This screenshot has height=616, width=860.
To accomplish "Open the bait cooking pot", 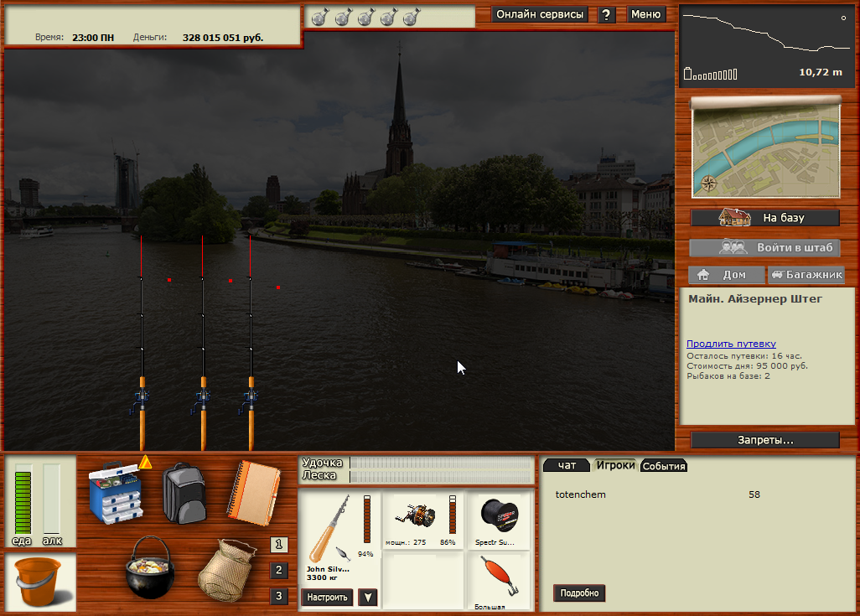I will pos(150,567).
